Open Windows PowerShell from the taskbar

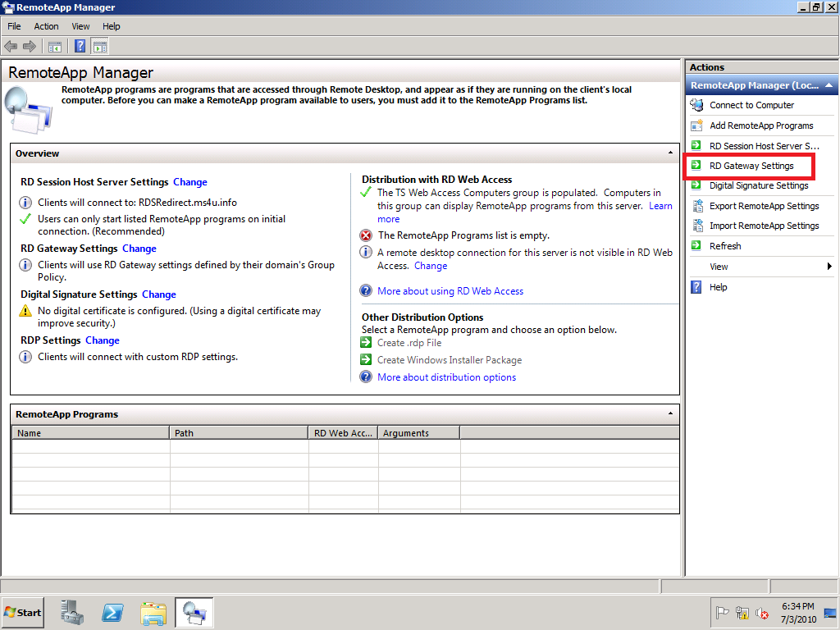tap(113, 612)
